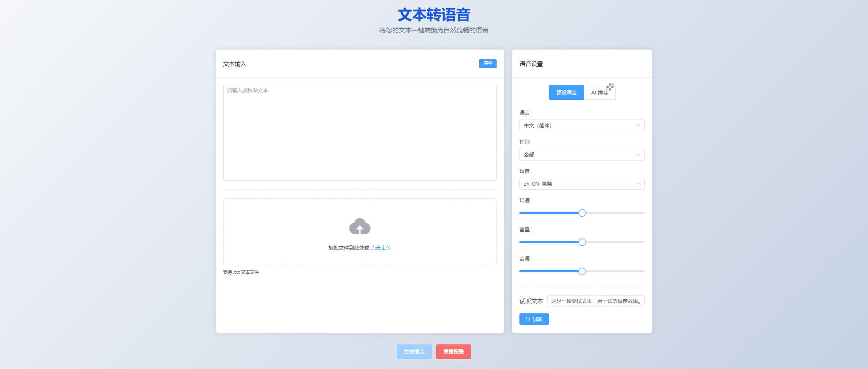Click the 音量 slider handle
Screen dimensions: 868x369
(x=582, y=242)
